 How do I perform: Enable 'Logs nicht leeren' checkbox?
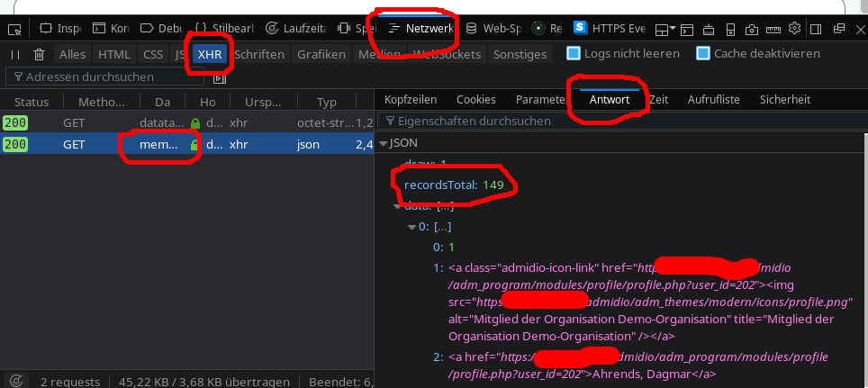(574, 54)
